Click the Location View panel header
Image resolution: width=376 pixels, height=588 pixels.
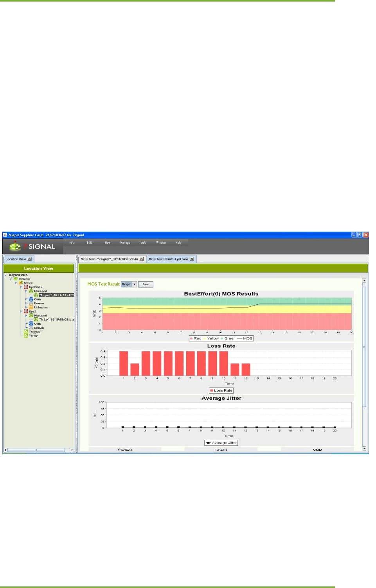pos(38,268)
